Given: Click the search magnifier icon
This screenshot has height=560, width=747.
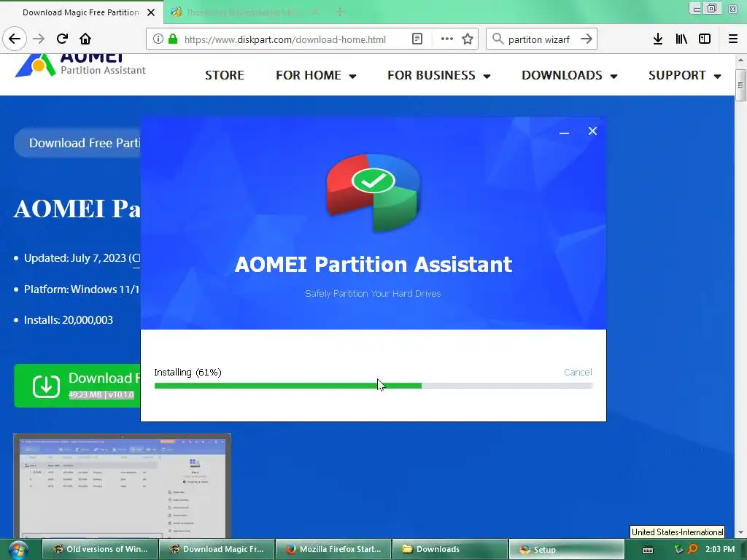Looking at the screenshot, I should coord(498,39).
